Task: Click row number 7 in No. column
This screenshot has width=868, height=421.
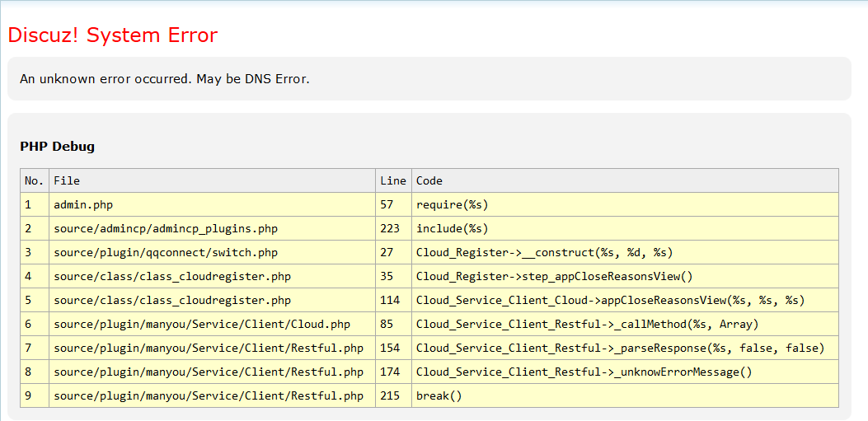Action: 35,348
